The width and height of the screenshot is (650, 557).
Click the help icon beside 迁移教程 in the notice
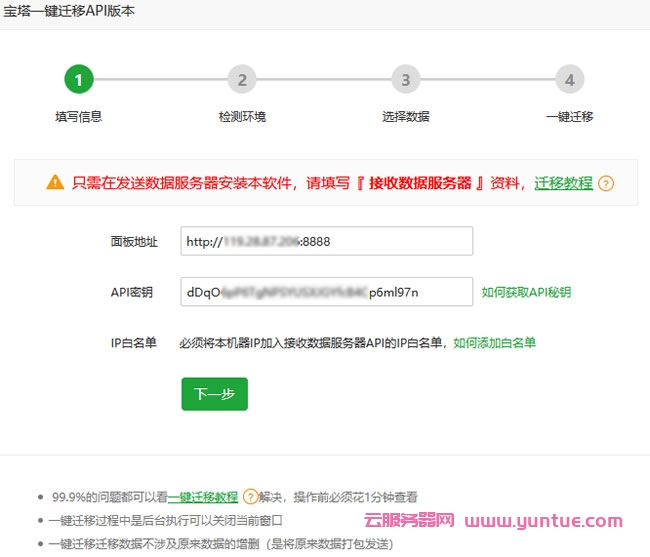tap(606, 184)
